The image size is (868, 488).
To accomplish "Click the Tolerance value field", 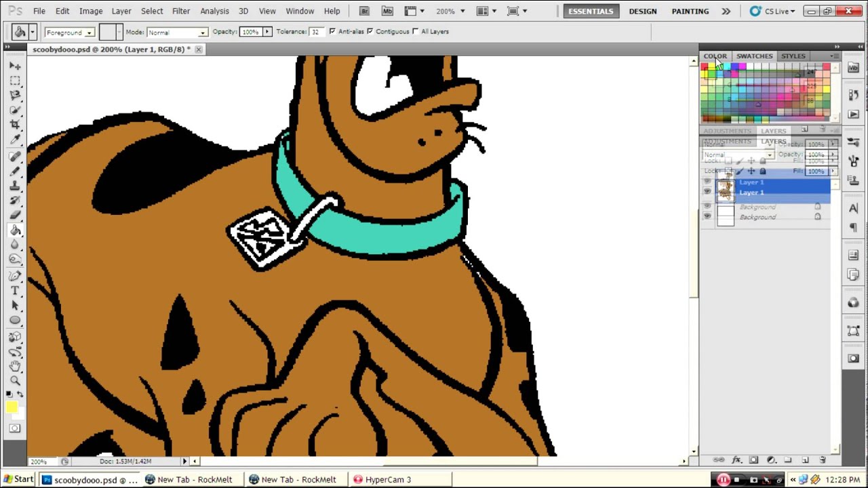I will pyautogui.click(x=315, y=32).
